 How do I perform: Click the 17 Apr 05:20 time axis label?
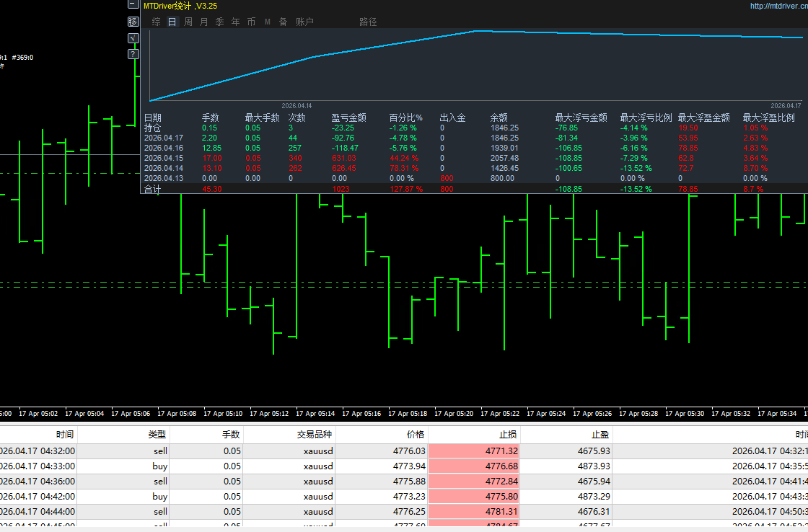pyautogui.click(x=454, y=414)
